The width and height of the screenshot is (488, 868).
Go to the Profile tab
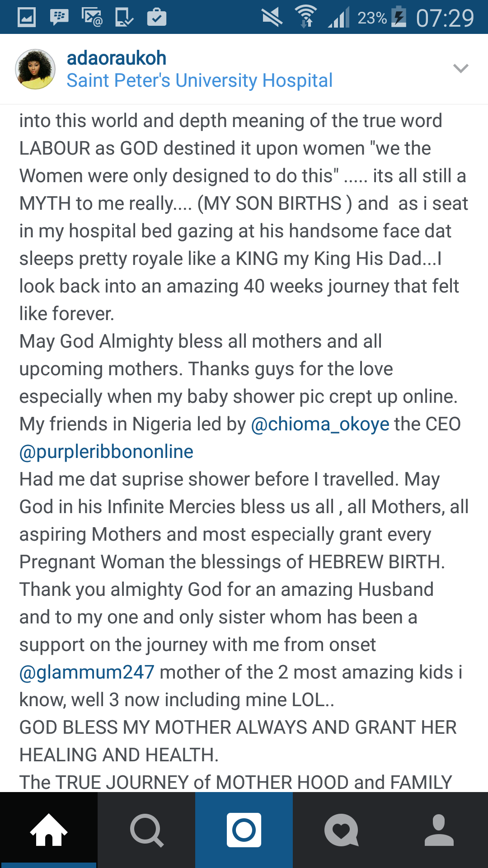coord(439,830)
